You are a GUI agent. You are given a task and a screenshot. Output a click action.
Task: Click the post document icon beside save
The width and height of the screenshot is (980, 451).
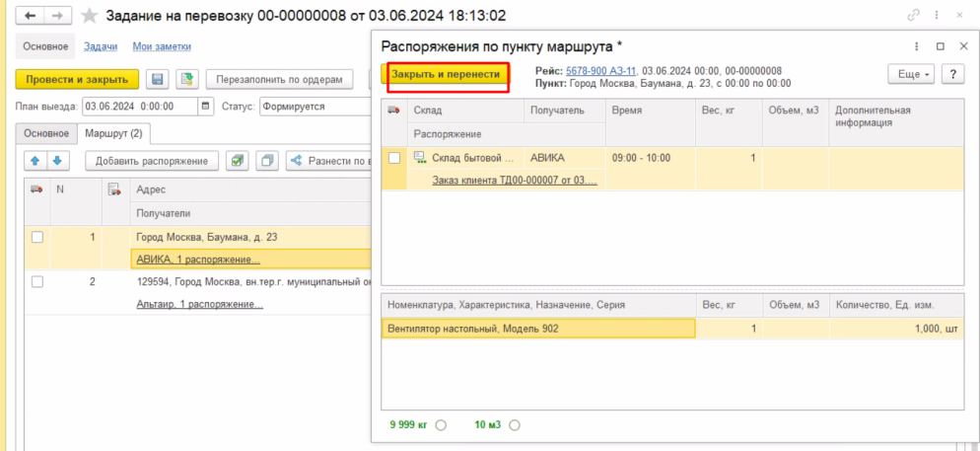click(x=187, y=79)
